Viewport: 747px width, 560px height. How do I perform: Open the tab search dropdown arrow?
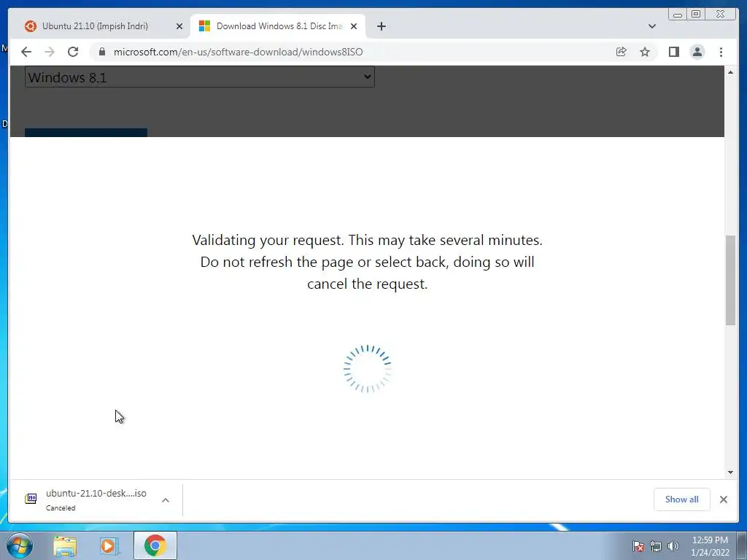[x=652, y=26]
